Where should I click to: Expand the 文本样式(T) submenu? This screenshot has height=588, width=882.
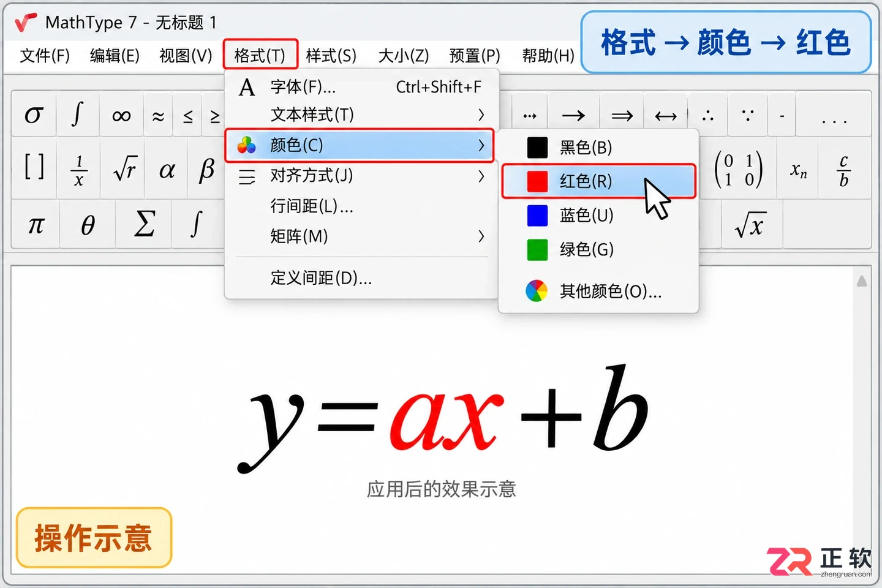tap(361, 115)
